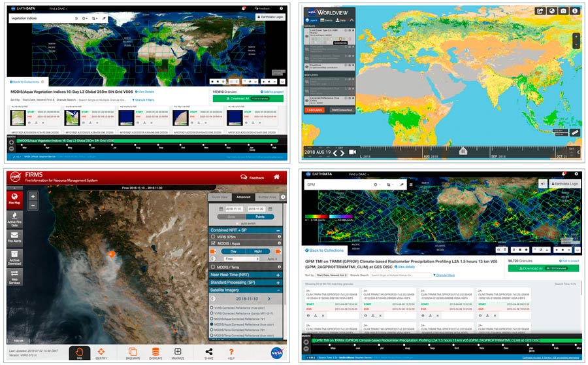
Task: Open Help in FIRMS toolbar
Action: 231,353
